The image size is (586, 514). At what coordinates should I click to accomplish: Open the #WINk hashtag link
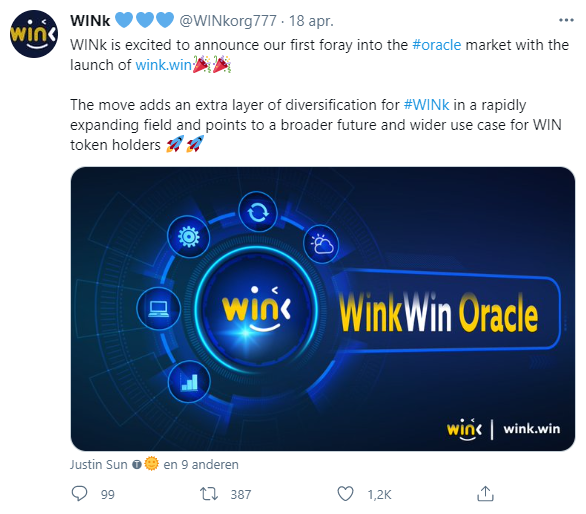[426, 105]
